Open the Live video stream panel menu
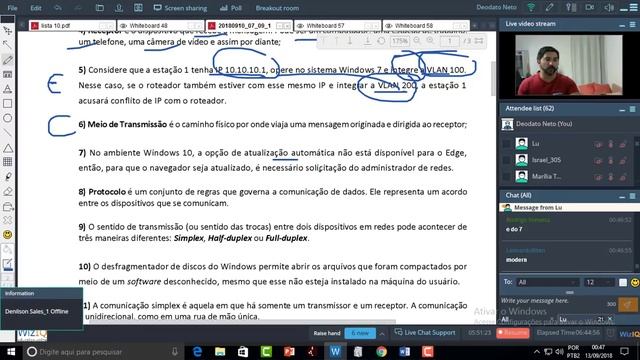 pyautogui.click(x=632, y=24)
